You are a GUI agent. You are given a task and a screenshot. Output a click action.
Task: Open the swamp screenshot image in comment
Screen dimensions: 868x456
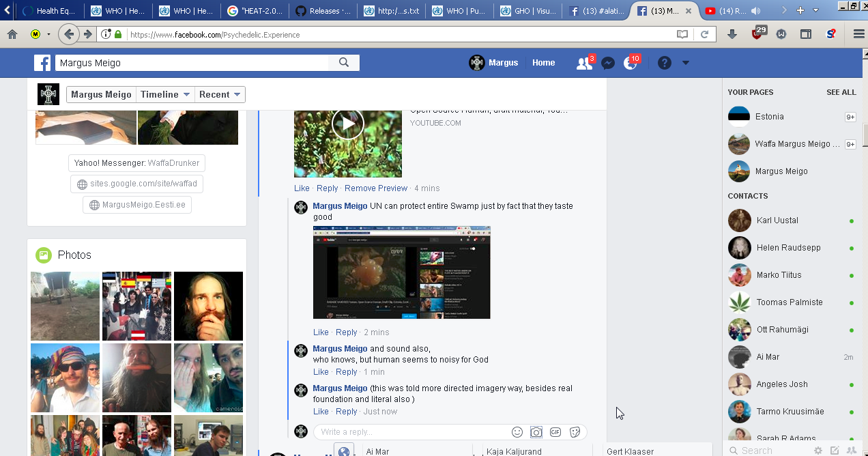click(401, 272)
